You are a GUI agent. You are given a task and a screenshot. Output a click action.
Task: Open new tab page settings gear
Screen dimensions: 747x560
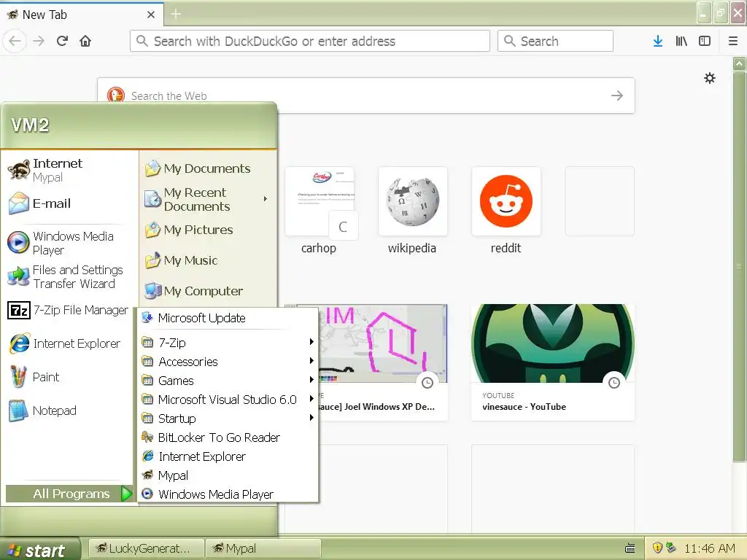point(710,78)
